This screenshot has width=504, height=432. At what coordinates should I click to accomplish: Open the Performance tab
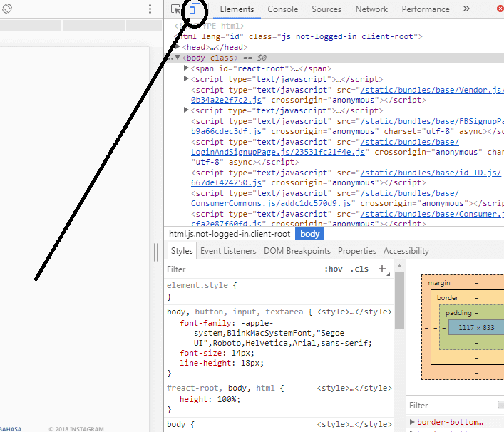tap(426, 9)
